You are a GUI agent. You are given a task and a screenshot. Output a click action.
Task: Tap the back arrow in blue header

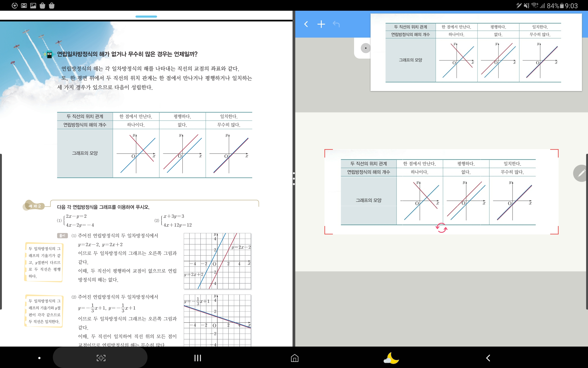(x=306, y=24)
